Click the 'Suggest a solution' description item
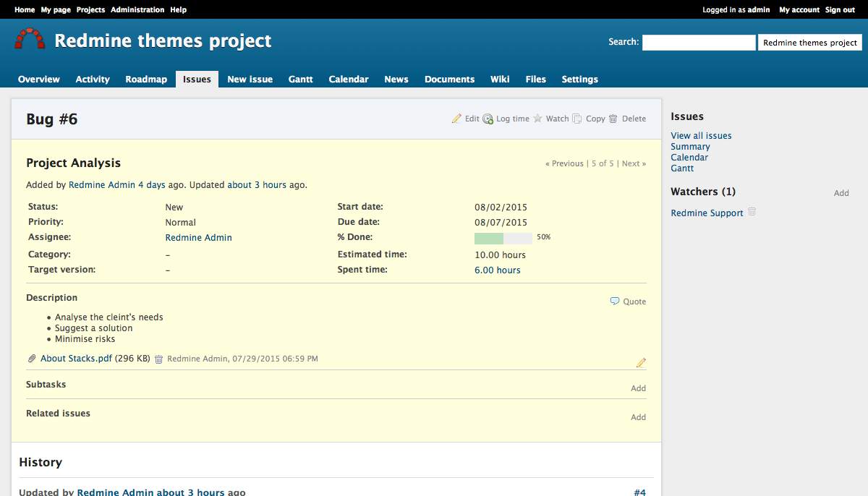 (x=94, y=328)
